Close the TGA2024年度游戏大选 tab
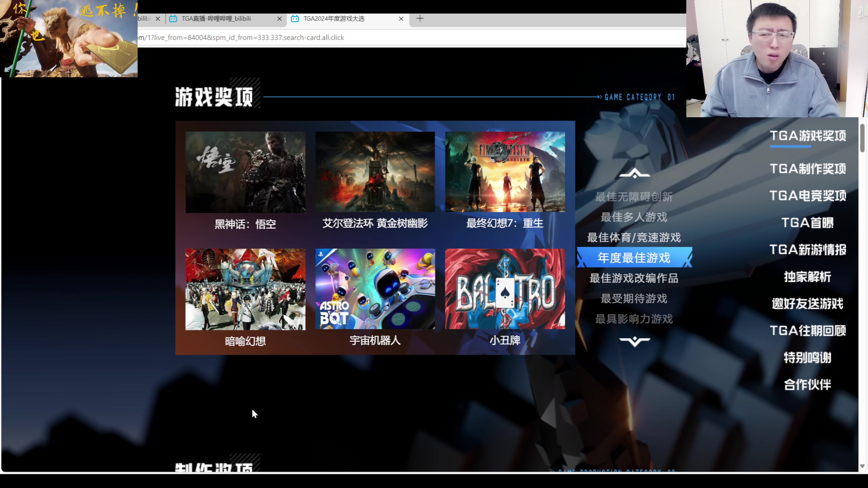The image size is (868, 488). (x=401, y=19)
